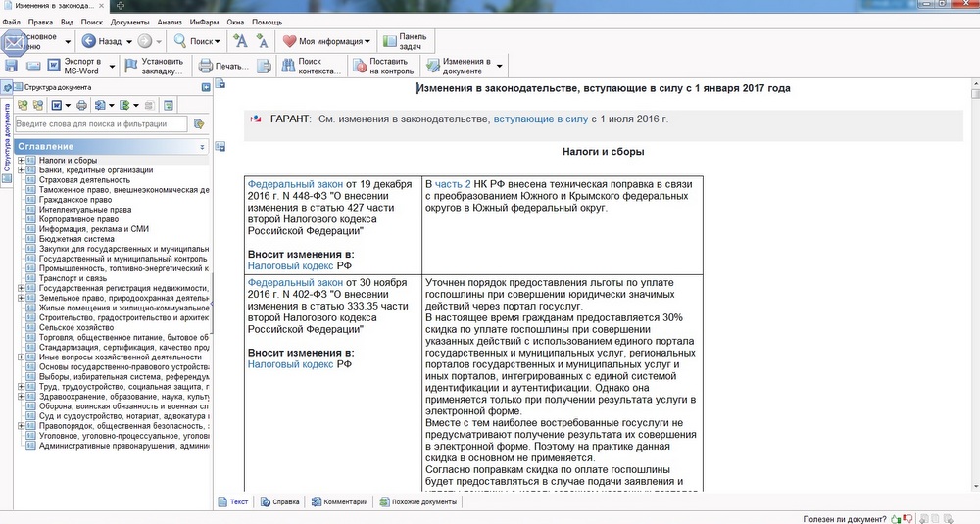Open Изменения в документе dropdown arrow

click(500, 67)
